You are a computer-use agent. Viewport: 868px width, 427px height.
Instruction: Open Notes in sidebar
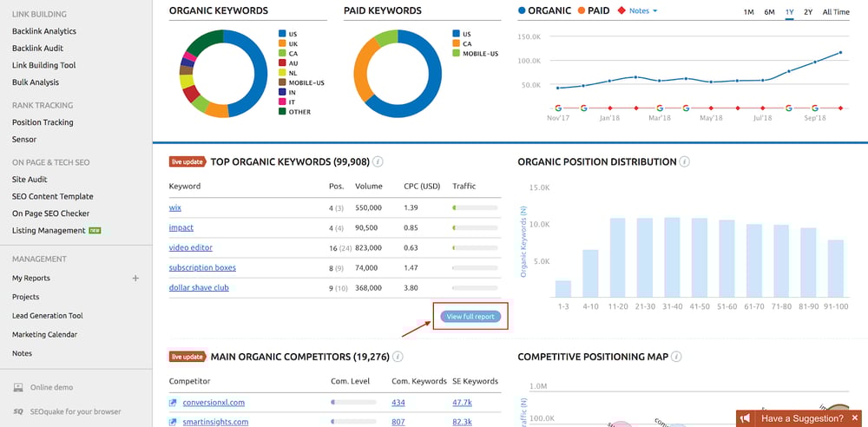[x=23, y=353]
